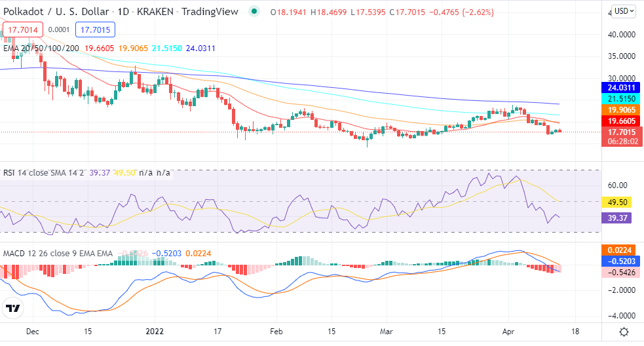Select the Polkadot / U. S. Dollar symbol title
Viewport: 644px width, 346px height.
pos(56,12)
